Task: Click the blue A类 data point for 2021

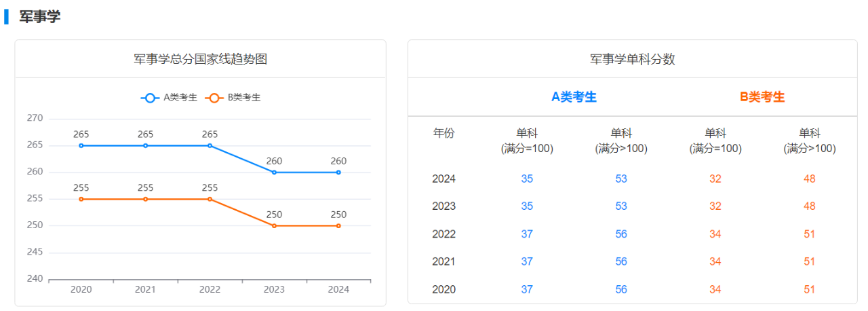Action: click(x=146, y=145)
